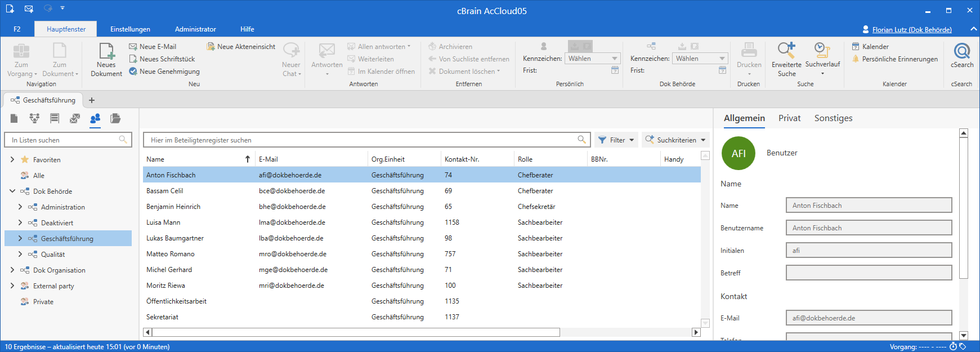Start a Neue Genehmigung

pyautogui.click(x=169, y=72)
